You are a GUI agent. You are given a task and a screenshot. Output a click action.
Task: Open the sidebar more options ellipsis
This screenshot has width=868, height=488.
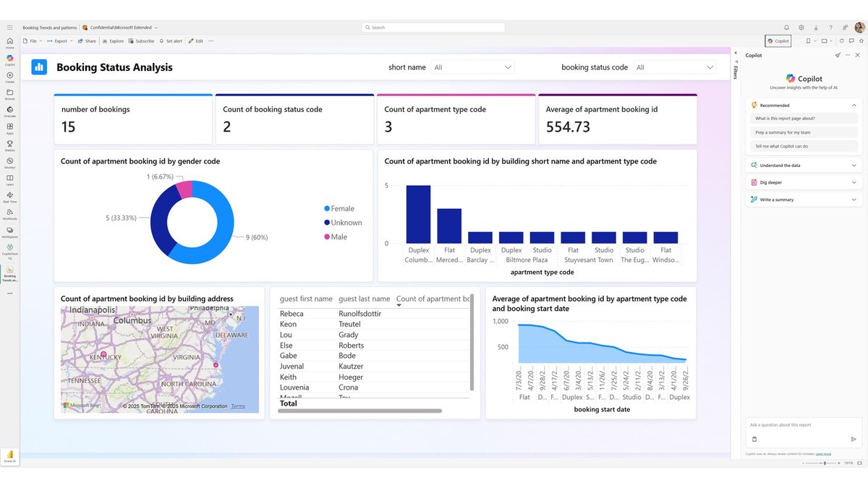(9, 294)
